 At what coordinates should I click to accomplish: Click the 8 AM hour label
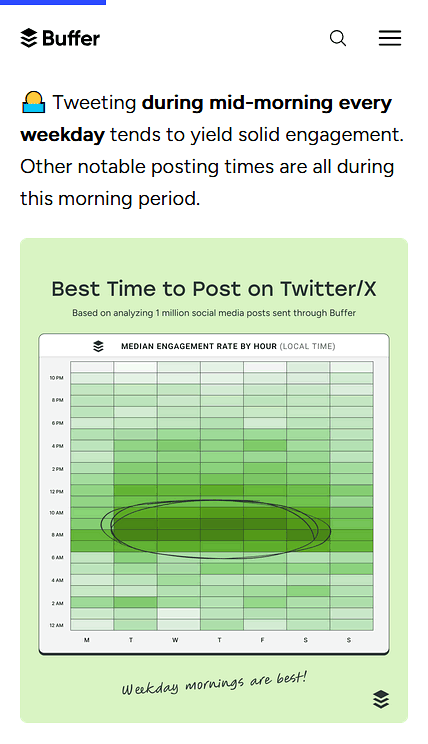(57, 535)
